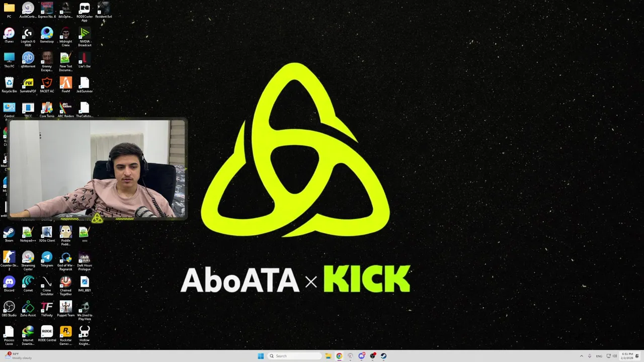Open the Midnight Crane game shortcut
Screen dimensions: 644x362
point(66,37)
